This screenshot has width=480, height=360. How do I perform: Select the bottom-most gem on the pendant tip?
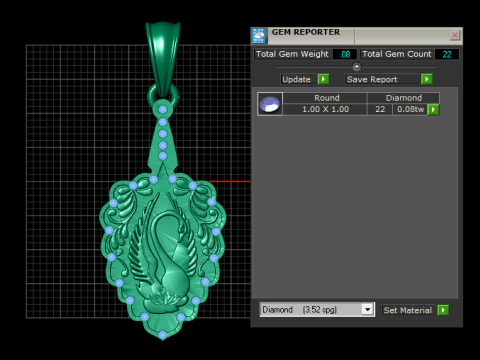163,334
